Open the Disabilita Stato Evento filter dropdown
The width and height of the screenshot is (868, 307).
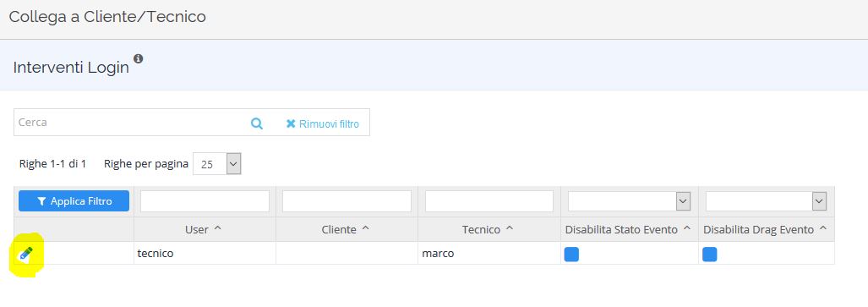[x=630, y=201]
